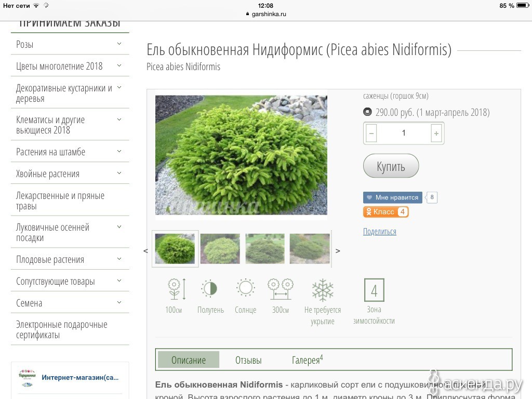This screenshot has height=399, width=532.
Task: Click the Picea abies Nidiformis subtitle
Action: point(183,66)
